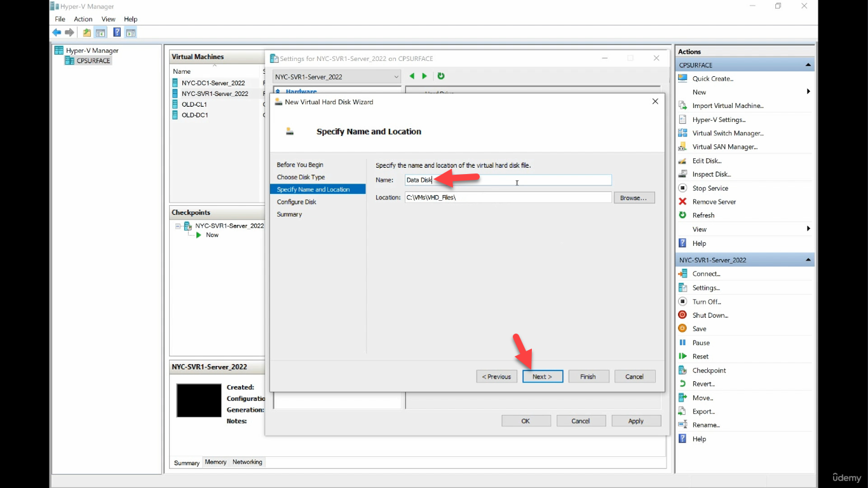Select CPSURFACE in the Hyper-V Manager tree
The image size is (868, 488).
tap(93, 61)
